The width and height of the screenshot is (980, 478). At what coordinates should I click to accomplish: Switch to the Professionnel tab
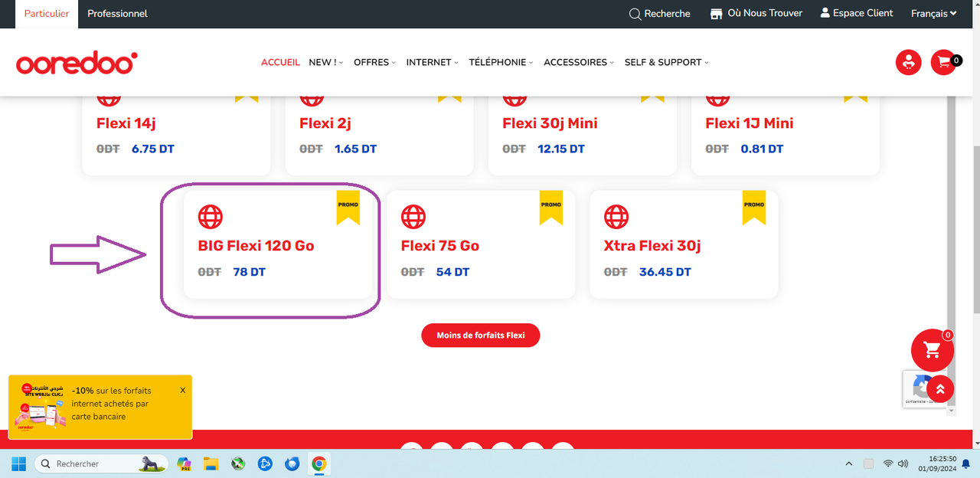pos(117,14)
